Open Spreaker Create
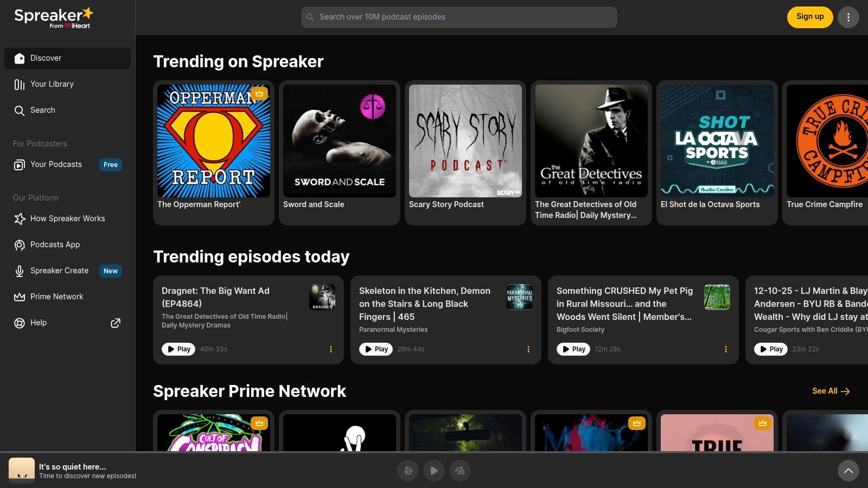 click(x=67, y=271)
